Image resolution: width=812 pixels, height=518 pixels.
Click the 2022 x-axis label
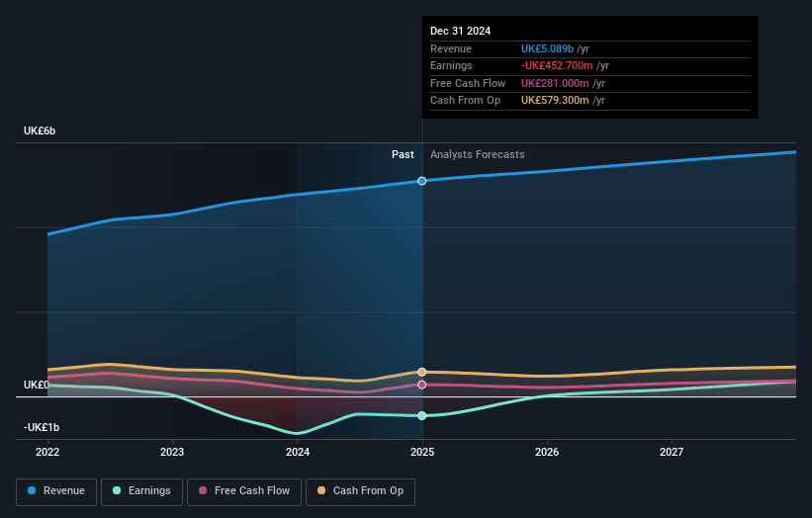[x=47, y=452]
